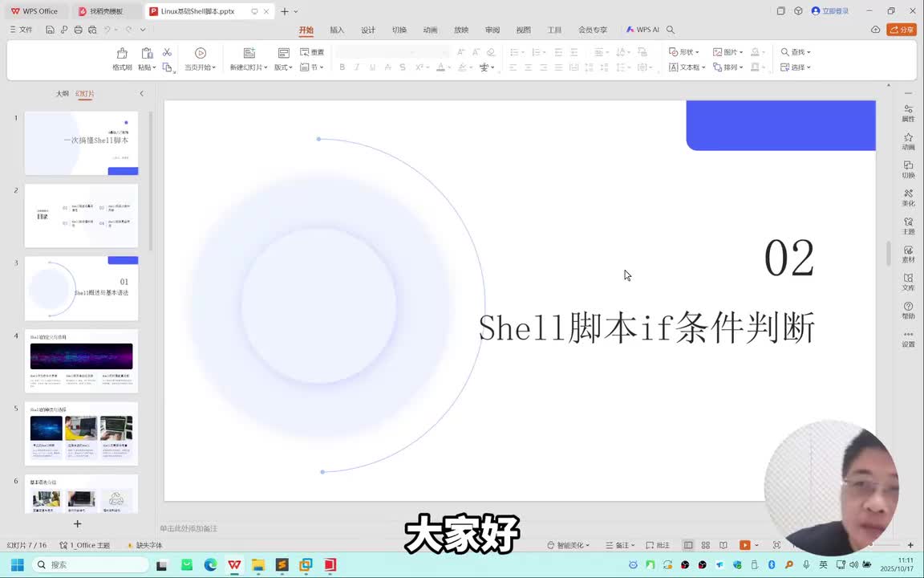This screenshot has height=578, width=924.
Task: Open the 视图 (View) ribbon tab
Action: pyautogui.click(x=523, y=30)
